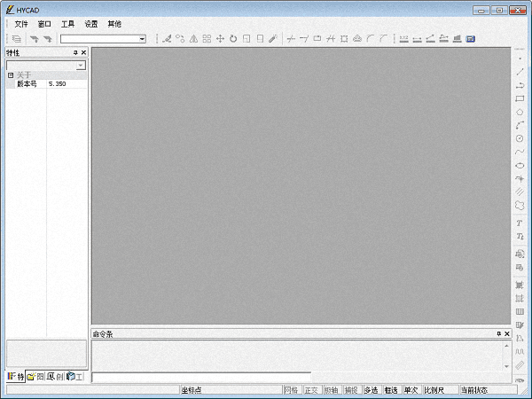
Task: Select the rectangle drawing tool
Action: coord(520,98)
